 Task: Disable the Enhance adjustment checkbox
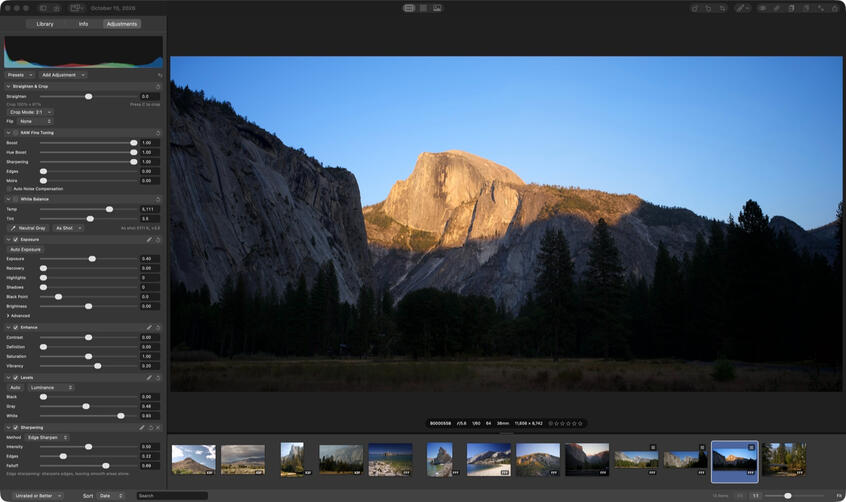tap(16, 327)
